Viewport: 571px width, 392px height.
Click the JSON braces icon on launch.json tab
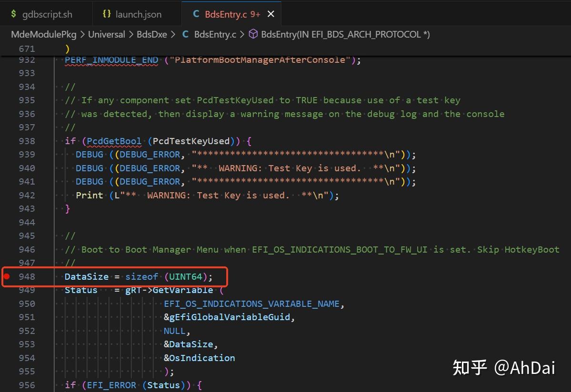tap(107, 14)
